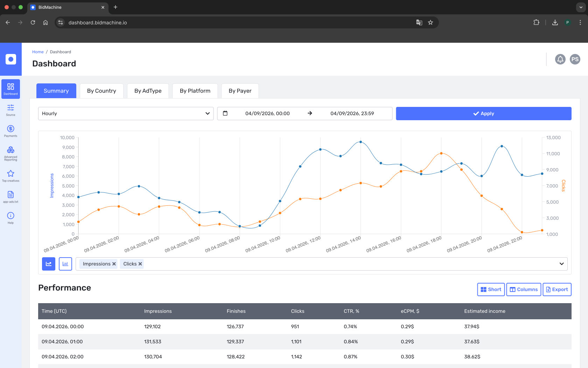This screenshot has width=588, height=368.
Task: Switch to line chart view
Action: click(49, 264)
